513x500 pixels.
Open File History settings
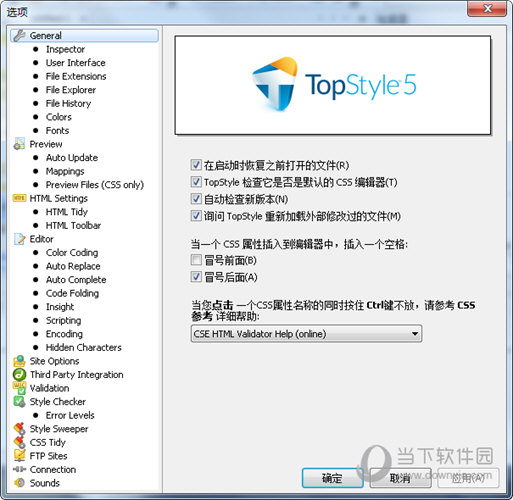[x=68, y=104]
